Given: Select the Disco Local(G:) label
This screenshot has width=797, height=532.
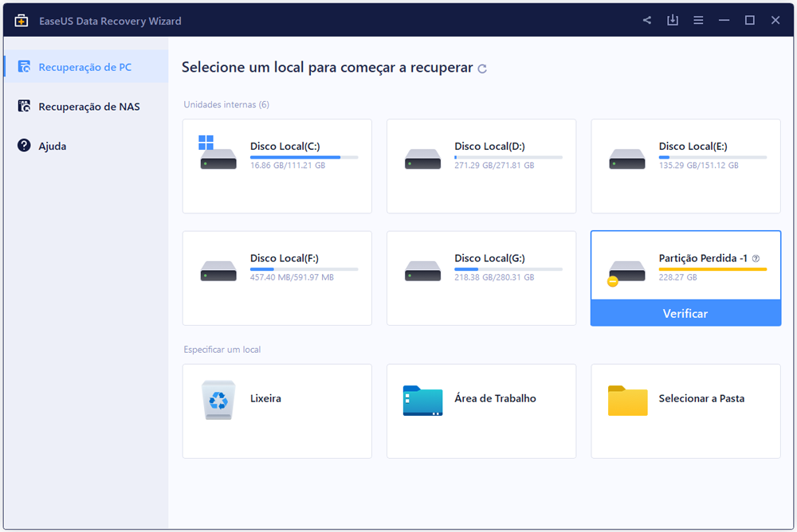Looking at the screenshot, I should [489, 258].
